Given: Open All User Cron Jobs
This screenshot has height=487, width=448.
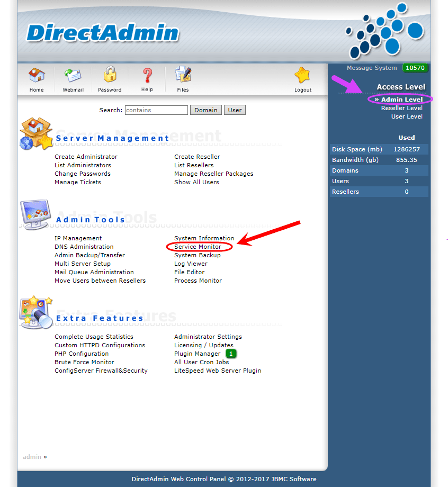Looking at the screenshot, I should pos(201,362).
